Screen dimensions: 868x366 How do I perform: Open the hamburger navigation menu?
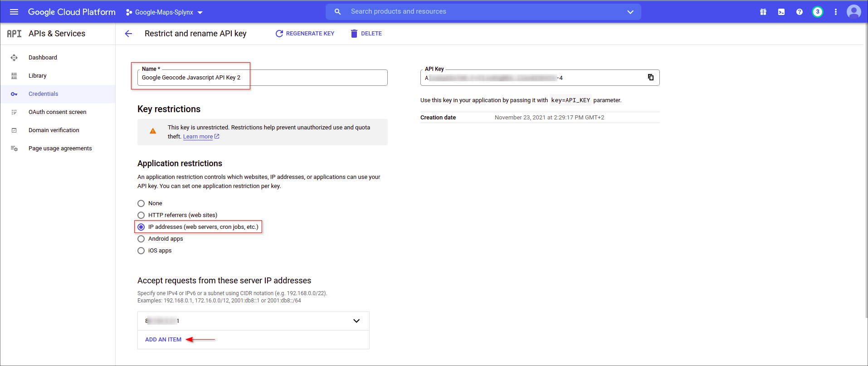(14, 12)
